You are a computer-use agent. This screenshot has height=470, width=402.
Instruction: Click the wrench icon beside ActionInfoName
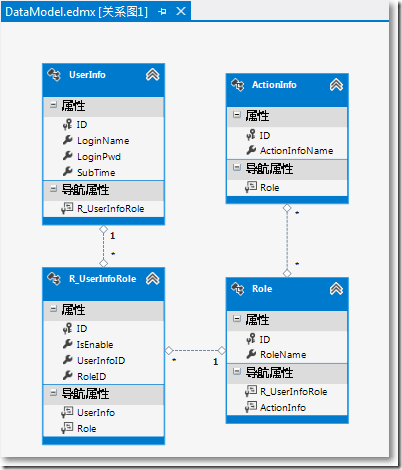[251, 150]
